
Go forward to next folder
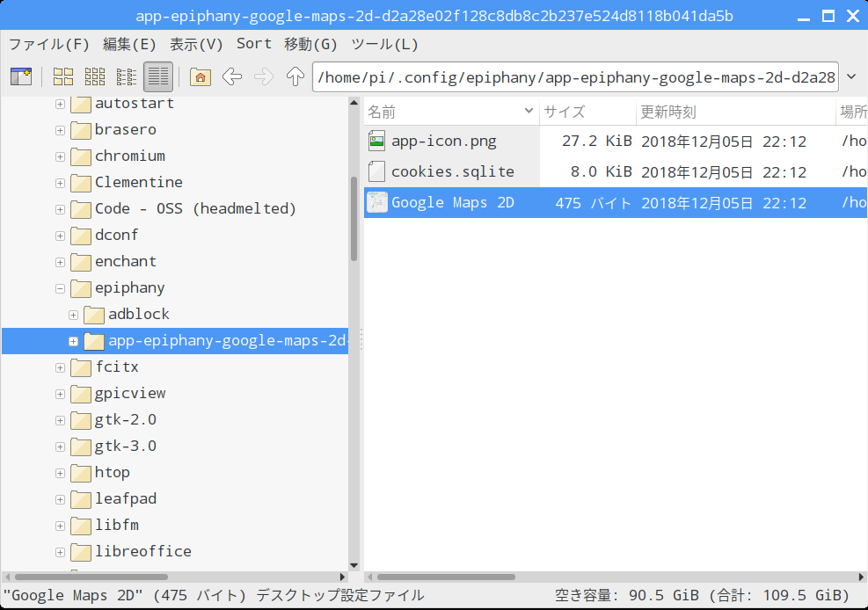pyautogui.click(x=264, y=76)
